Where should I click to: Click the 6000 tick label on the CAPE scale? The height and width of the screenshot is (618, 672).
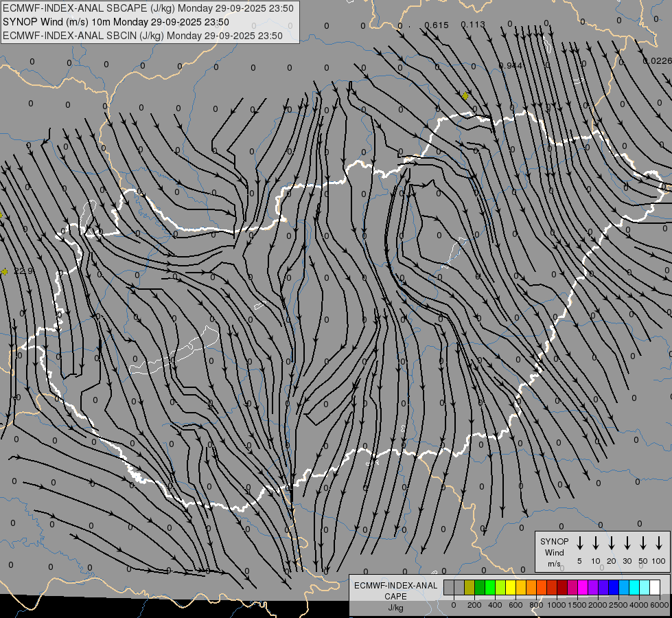[660, 605]
